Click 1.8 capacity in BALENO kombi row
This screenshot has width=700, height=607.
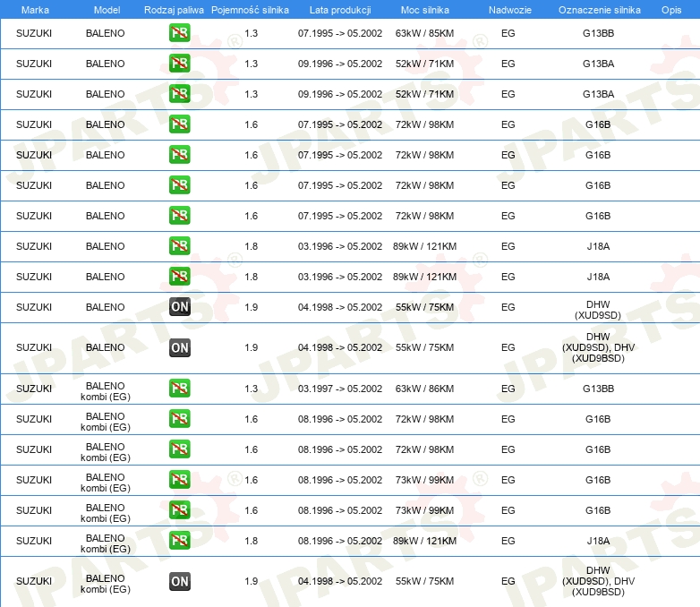[252, 541]
